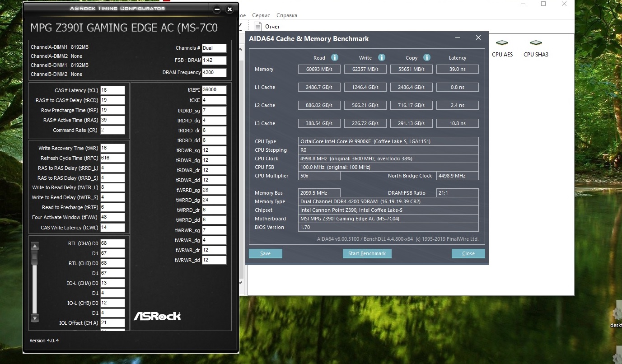Image resolution: width=622 pixels, height=364 pixels.
Task: Click the info icon next to Write
Action: click(382, 57)
